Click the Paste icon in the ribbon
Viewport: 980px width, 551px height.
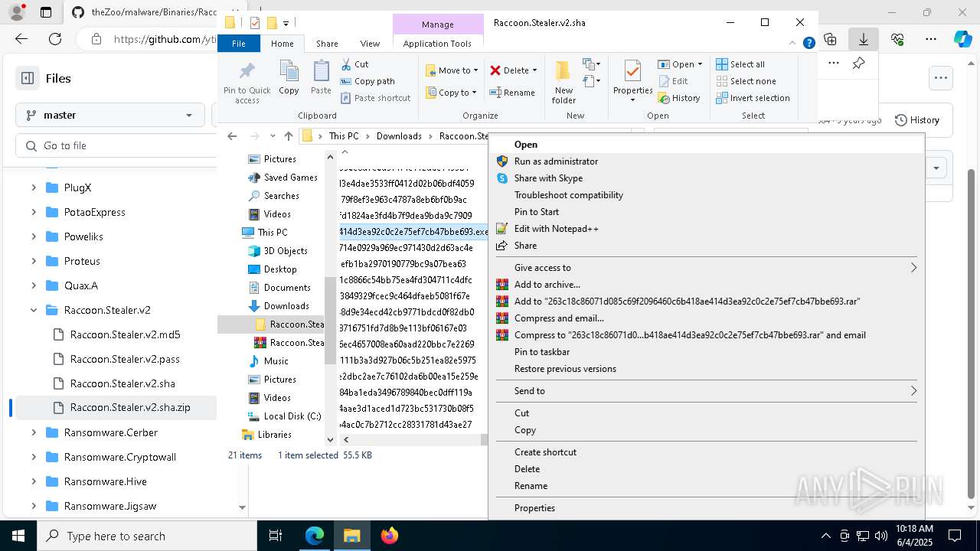(321, 71)
